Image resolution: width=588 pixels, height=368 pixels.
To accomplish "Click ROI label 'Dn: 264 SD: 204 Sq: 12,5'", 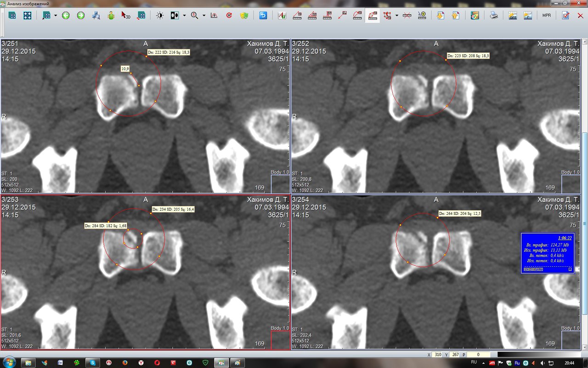I will coord(460,213).
